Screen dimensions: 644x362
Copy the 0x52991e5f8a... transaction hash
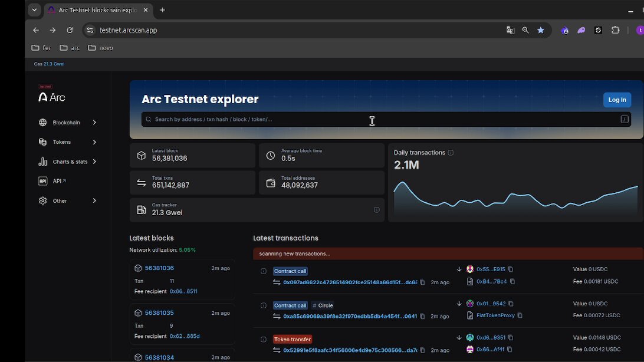tap(422, 350)
